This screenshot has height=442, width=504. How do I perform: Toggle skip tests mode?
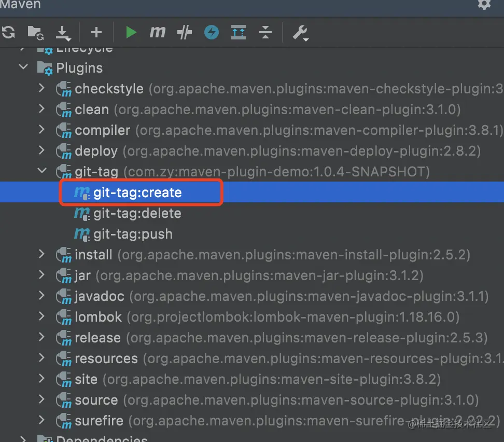185,32
